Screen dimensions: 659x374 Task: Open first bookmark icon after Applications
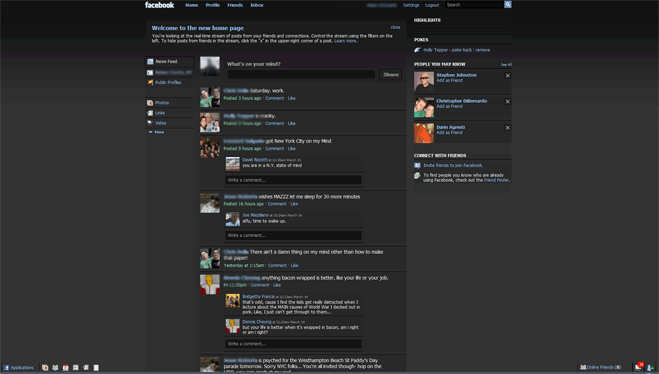pyautogui.click(x=45, y=367)
